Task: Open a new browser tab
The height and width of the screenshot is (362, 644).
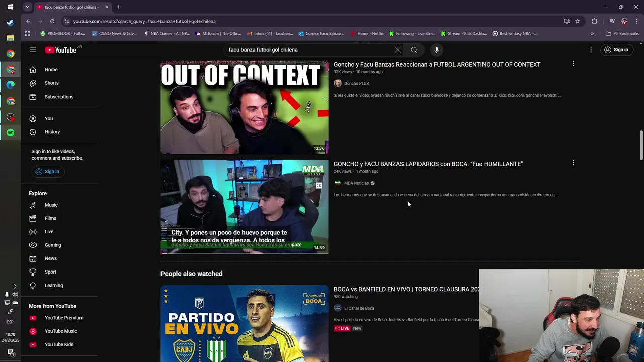Action: coord(119,7)
